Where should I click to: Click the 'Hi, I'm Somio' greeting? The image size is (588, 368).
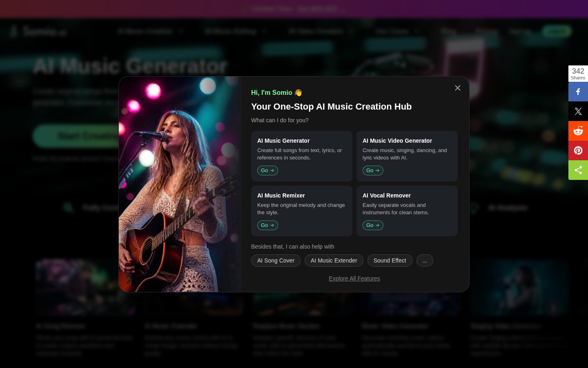point(276,92)
